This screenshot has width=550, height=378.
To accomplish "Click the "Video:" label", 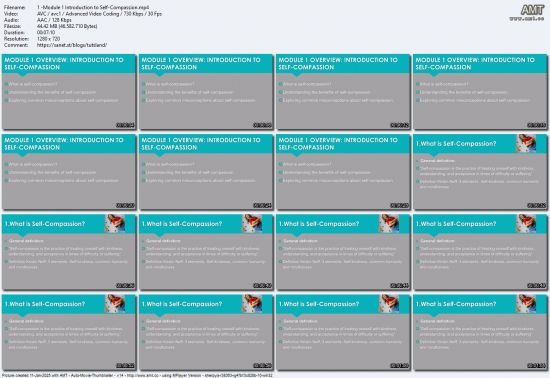I will tap(11, 14).
